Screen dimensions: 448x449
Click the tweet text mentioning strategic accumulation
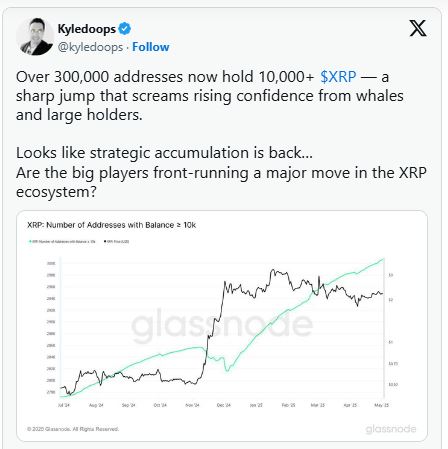(164, 153)
